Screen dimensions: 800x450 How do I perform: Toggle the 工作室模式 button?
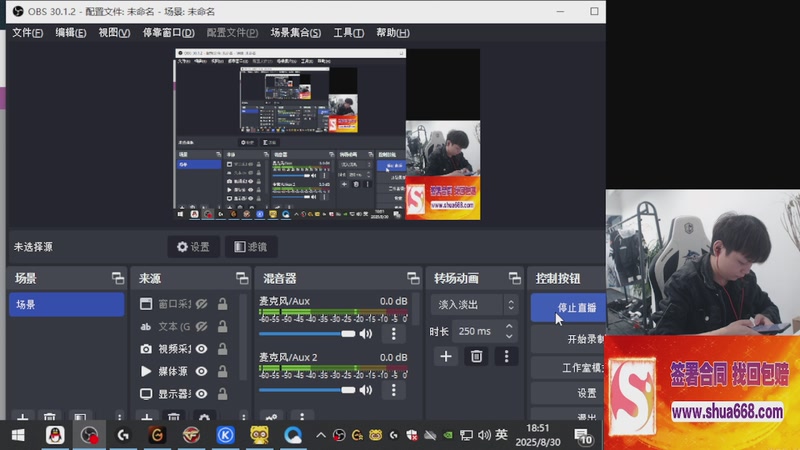click(x=568, y=367)
